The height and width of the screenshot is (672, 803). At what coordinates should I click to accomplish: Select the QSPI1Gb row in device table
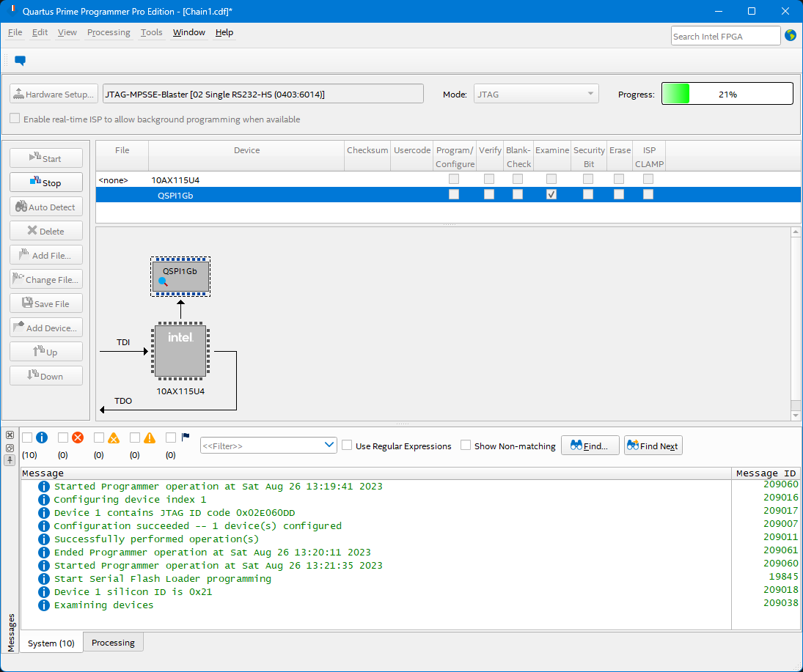448,195
